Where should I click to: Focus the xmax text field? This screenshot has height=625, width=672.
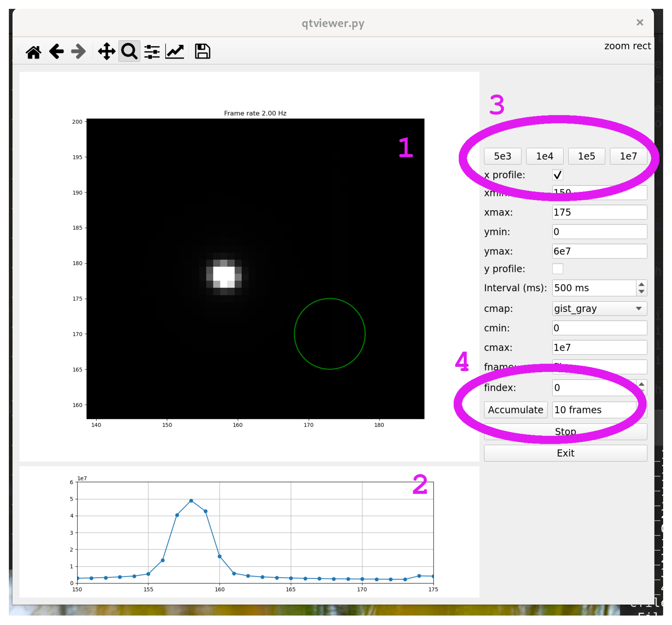(x=599, y=212)
